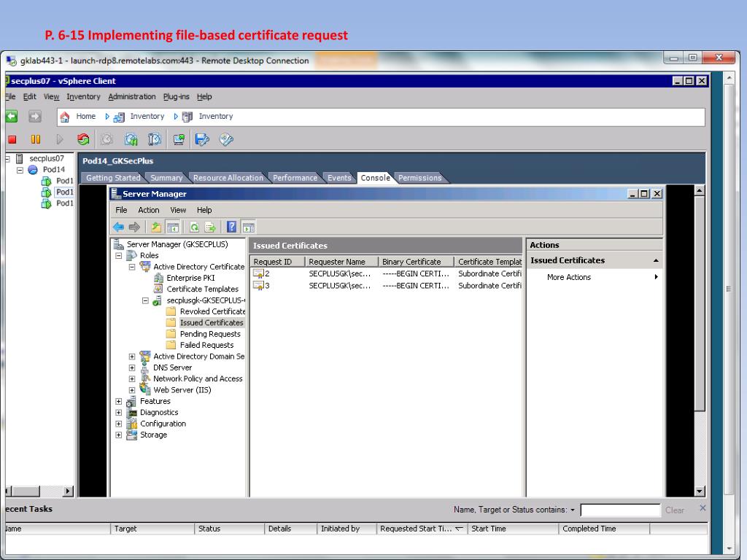Expand the Storage node
The width and height of the screenshot is (747, 560).
coord(119,435)
